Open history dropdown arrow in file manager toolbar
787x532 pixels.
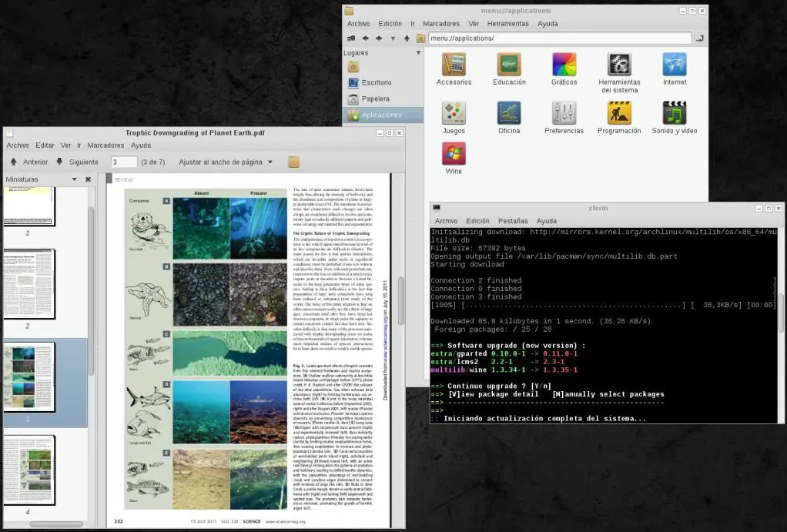(393, 38)
